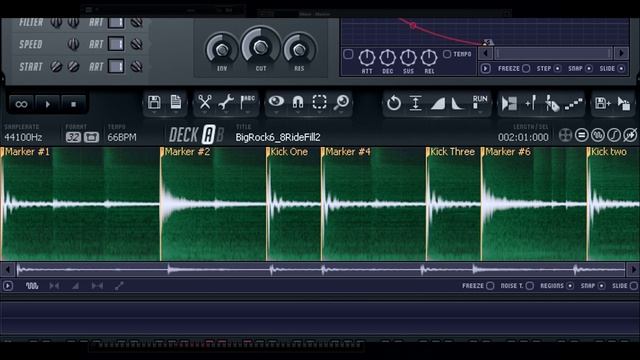Apply the fade-out curve icon
This screenshot has height=360, width=640.
[x=458, y=104]
